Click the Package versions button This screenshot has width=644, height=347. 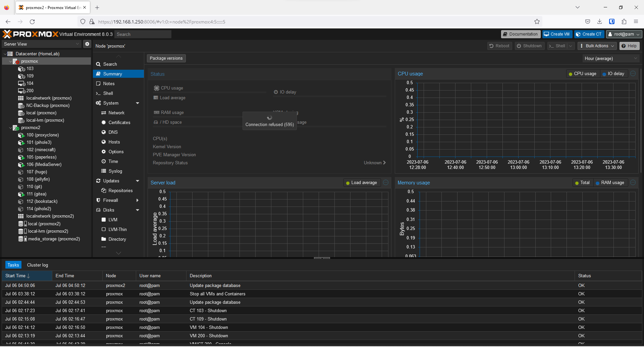(166, 58)
